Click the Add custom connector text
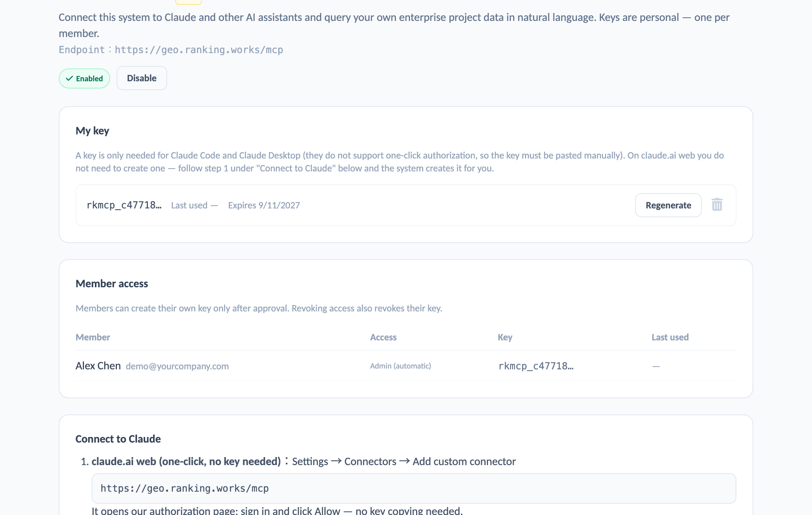The image size is (812, 515). coord(464,461)
